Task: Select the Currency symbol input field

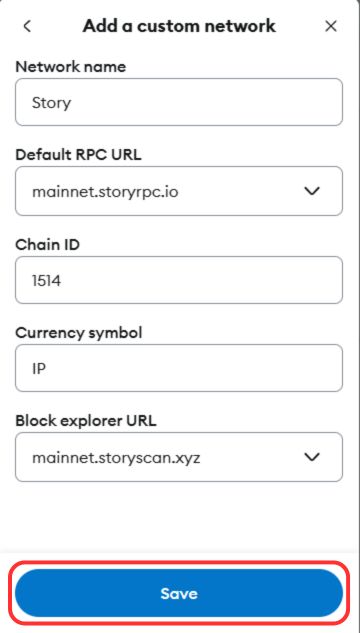Action: [179, 368]
